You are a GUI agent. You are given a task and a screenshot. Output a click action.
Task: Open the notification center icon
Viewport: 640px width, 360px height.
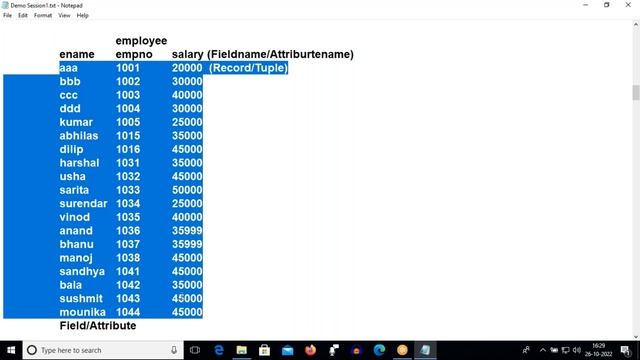tap(626, 350)
